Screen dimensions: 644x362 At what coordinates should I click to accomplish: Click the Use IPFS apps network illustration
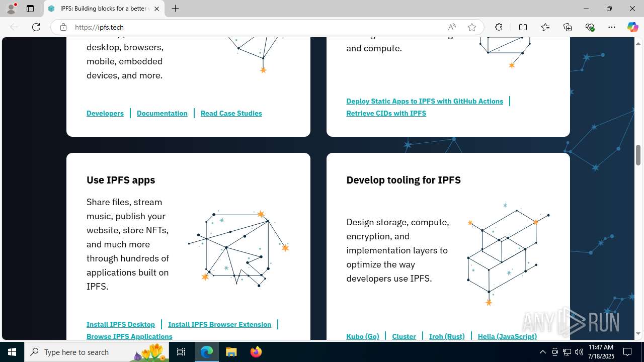[x=238, y=248]
